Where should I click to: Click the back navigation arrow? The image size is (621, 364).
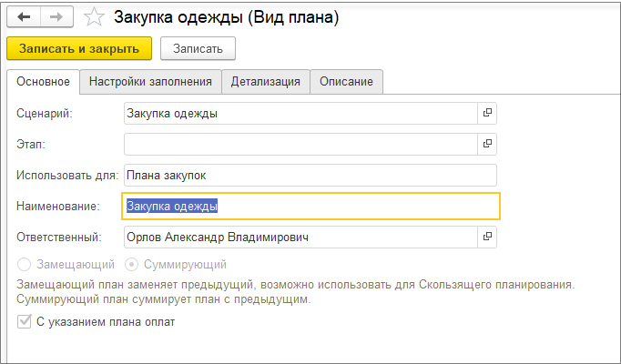click(24, 16)
